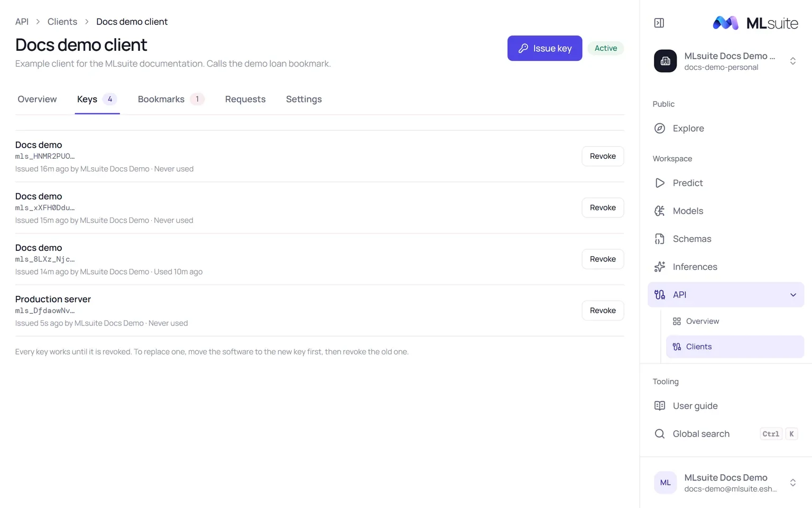The width and height of the screenshot is (812, 508).
Task: Go to the Requests tab
Action: coord(245,99)
